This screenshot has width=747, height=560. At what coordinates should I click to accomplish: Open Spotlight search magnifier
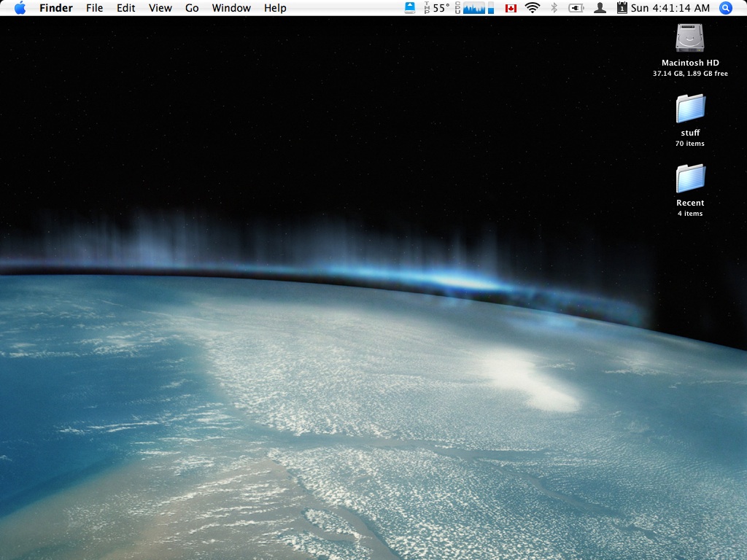point(726,8)
